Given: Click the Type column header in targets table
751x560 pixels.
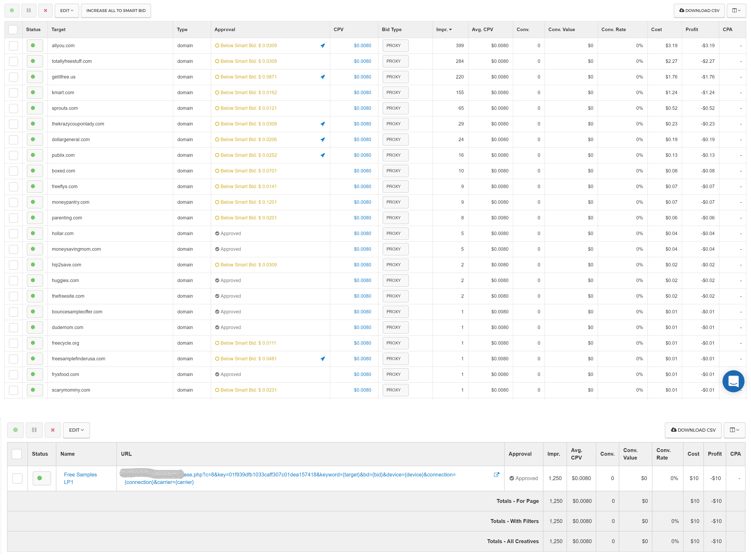Looking at the screenshot, I should pyautogui.click(x=182, y=29).
